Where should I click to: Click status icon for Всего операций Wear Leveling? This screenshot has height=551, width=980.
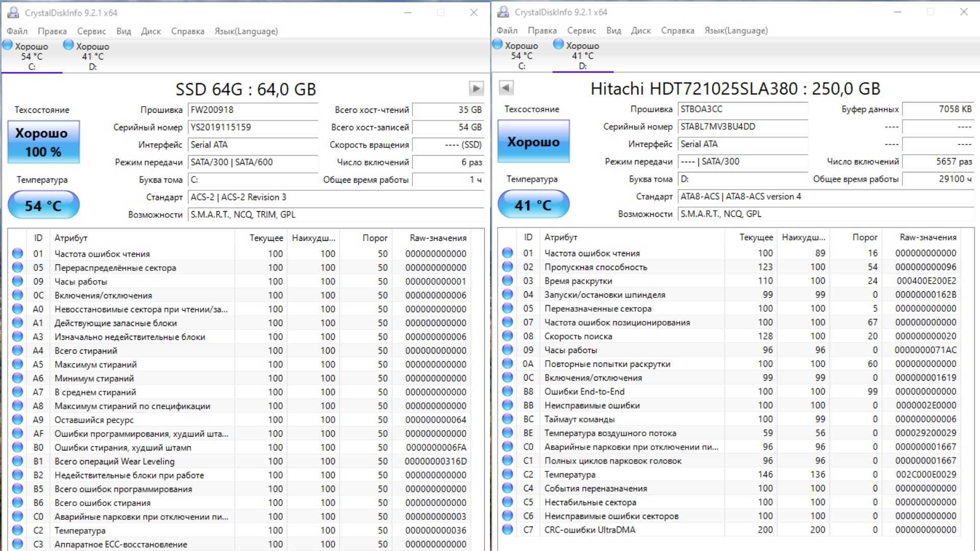pos(17,461)
